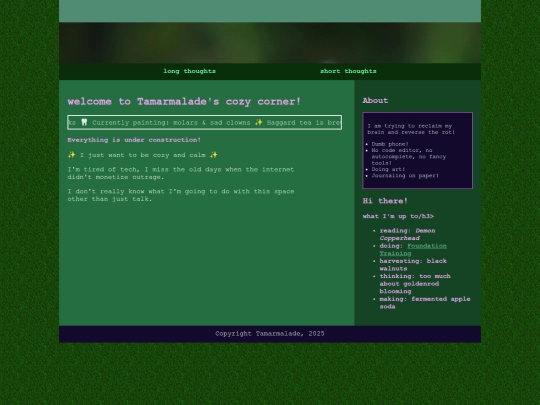This screenshot has width=540, height=405.
Task: Click the 'thinking: too much about goldenrod' item
Action: (415, 284)
